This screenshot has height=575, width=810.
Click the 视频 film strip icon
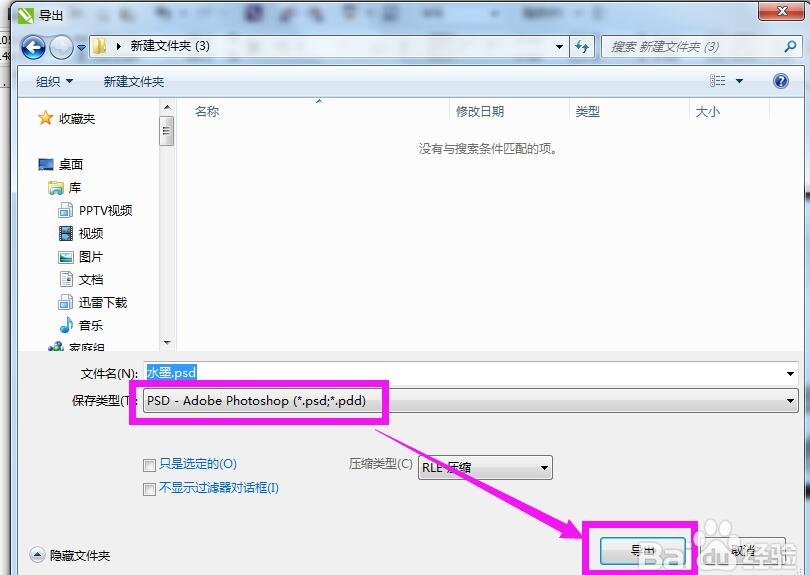coord(66,234)
